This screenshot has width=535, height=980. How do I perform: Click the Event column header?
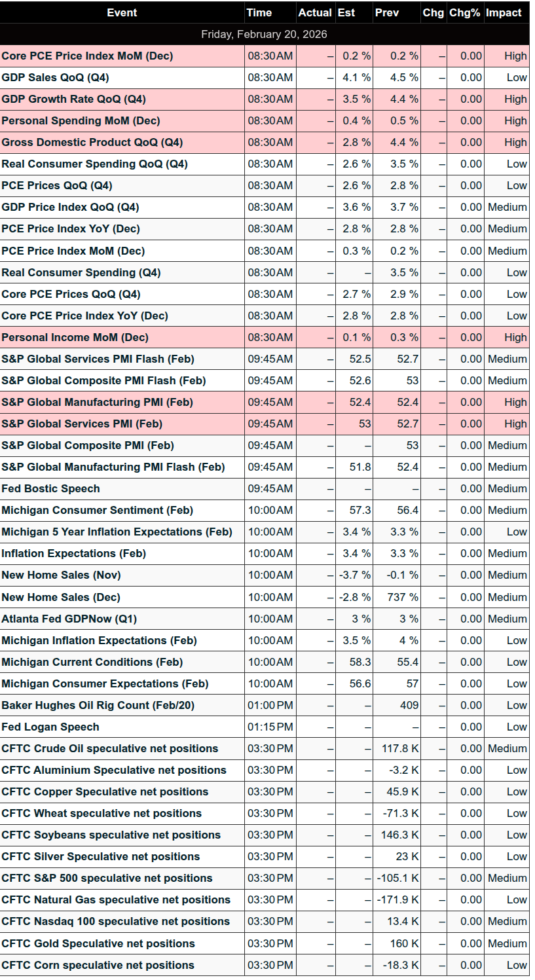click(x=122, y=12)
